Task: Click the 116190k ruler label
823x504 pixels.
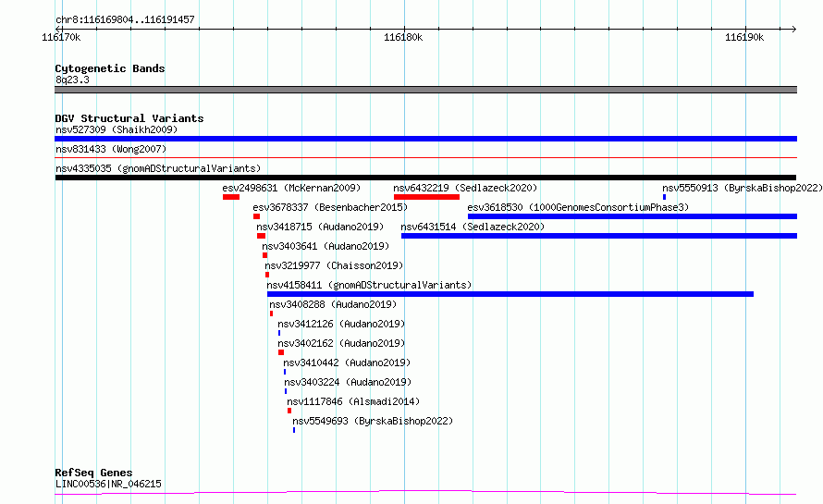Action: click(x=744, y=37)
